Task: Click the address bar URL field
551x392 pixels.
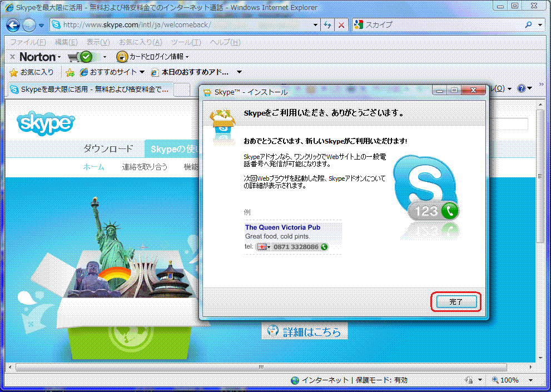Action: tap(185, 24)
